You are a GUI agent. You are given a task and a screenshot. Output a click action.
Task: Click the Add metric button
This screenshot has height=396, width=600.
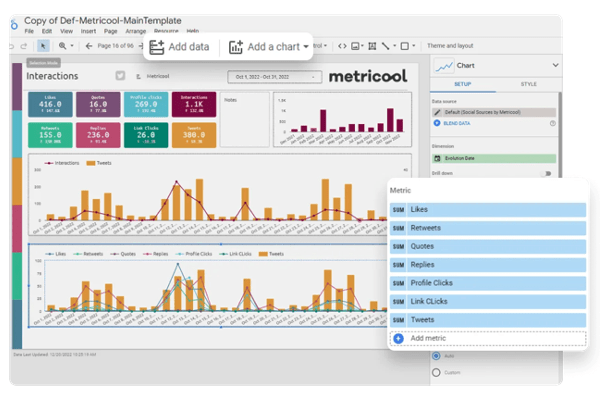[488, 338]
